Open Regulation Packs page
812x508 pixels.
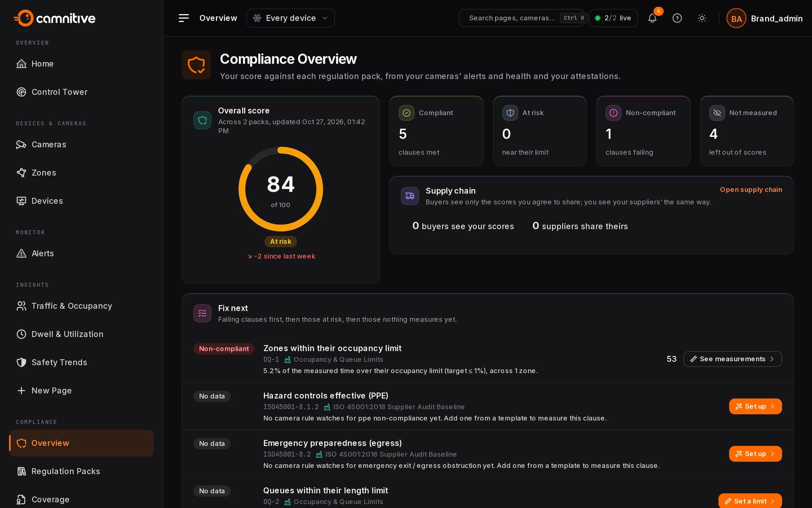tap(81, 471)
